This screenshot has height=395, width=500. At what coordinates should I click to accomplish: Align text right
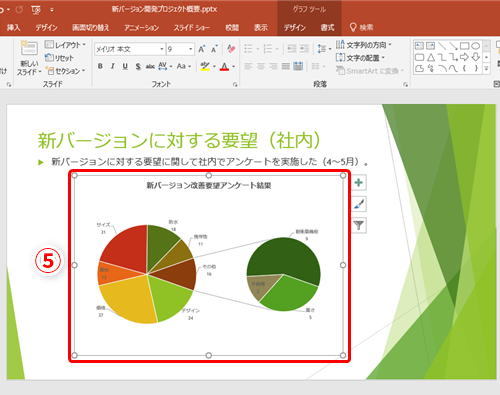tap(273, 66)
